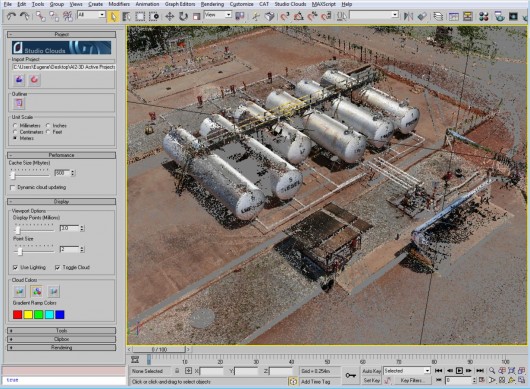Open the Graph Editors menu

coord(180,4)
